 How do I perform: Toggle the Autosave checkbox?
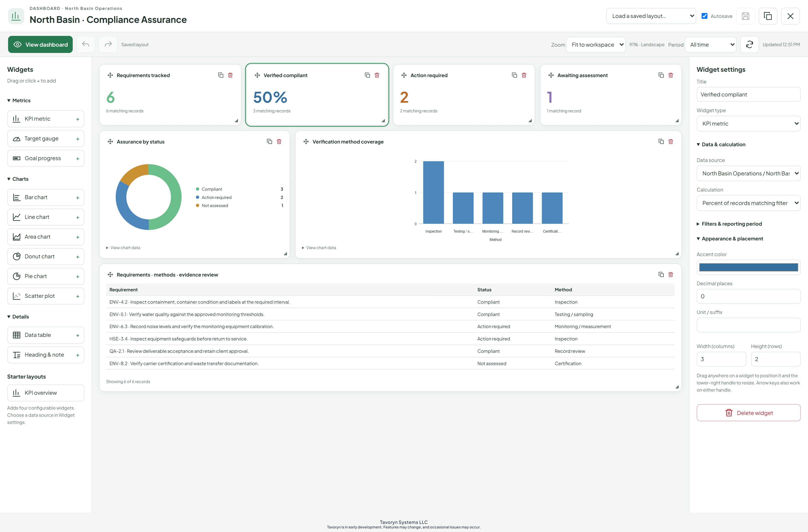click(x=705, y=16)
